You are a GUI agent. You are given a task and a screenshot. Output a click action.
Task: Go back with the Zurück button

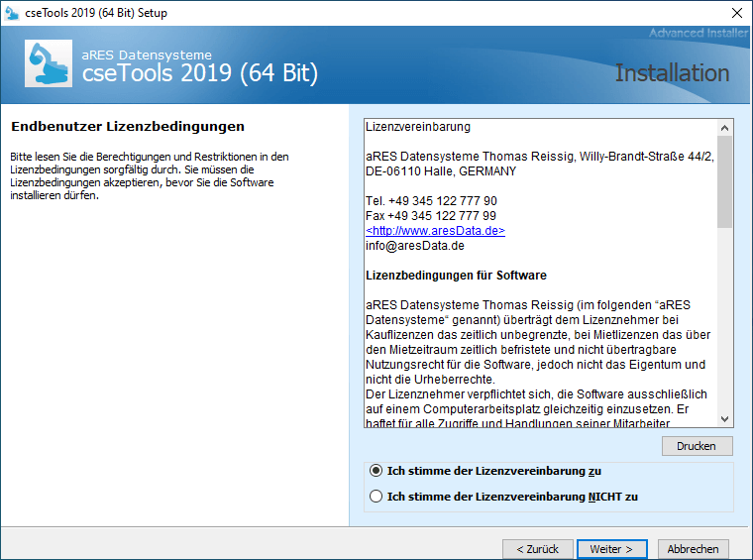(x=538, y=549)
